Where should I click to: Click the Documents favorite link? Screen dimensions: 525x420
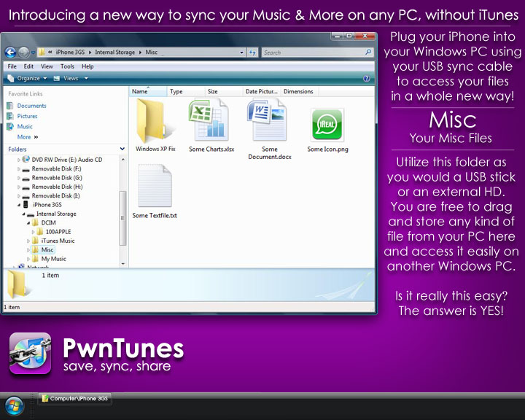31,106
